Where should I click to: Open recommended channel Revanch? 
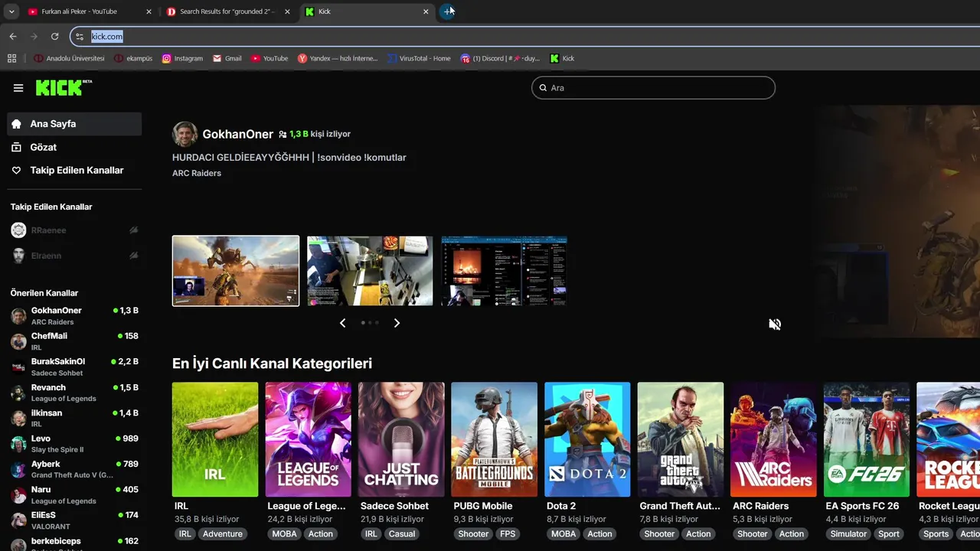pos(74,393)
